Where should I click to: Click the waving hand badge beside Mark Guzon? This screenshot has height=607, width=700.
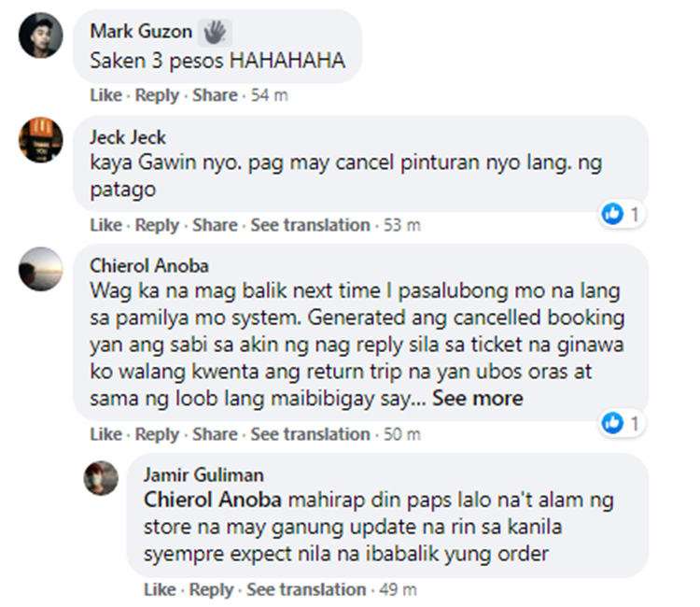(x=215, y=33)
